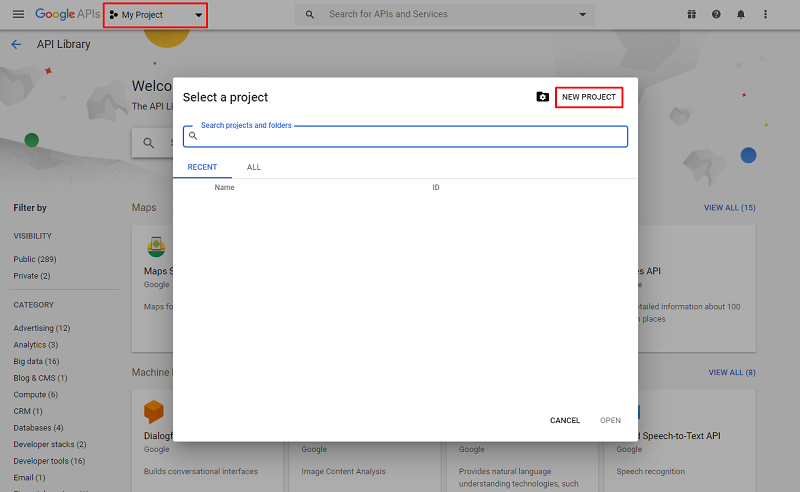
Task: Select the Analytics (3) category
Action: point(36,345)
